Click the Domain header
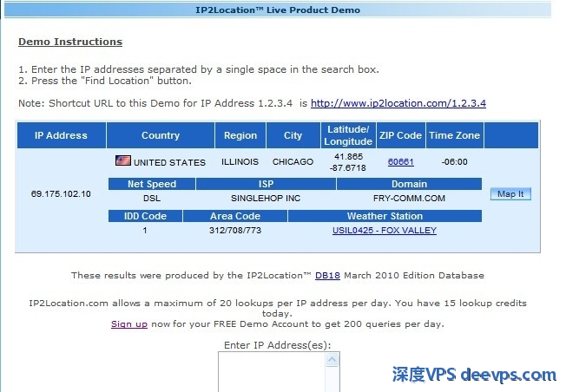This screenshot has width=566, height=392. pyautogui.click(x=409, y=184)
